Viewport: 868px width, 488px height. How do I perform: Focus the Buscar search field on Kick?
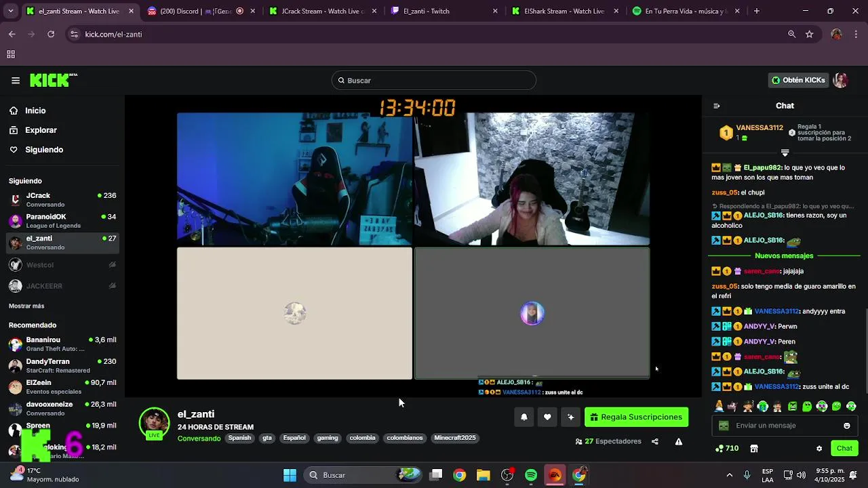pyautogui.click(x=434, y=81)
